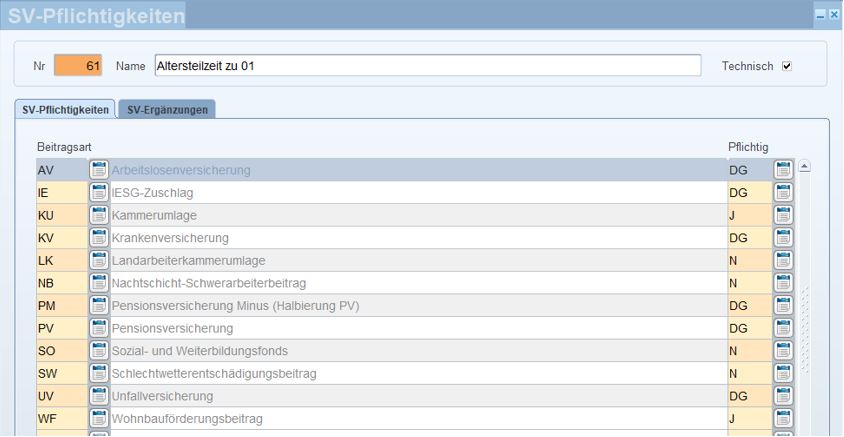Open Pflichtig lookup for Nachtschicht-Schwerarbeiterbeitrag row
Screen dimensions: 844x437
coord(783,283)
